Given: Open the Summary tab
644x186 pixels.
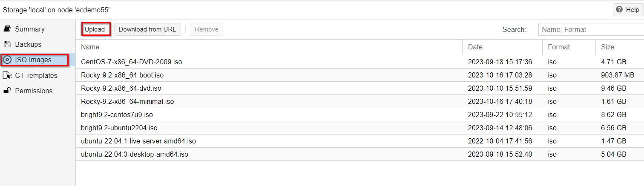Looking at the screenshot, I should click(30, 29).
